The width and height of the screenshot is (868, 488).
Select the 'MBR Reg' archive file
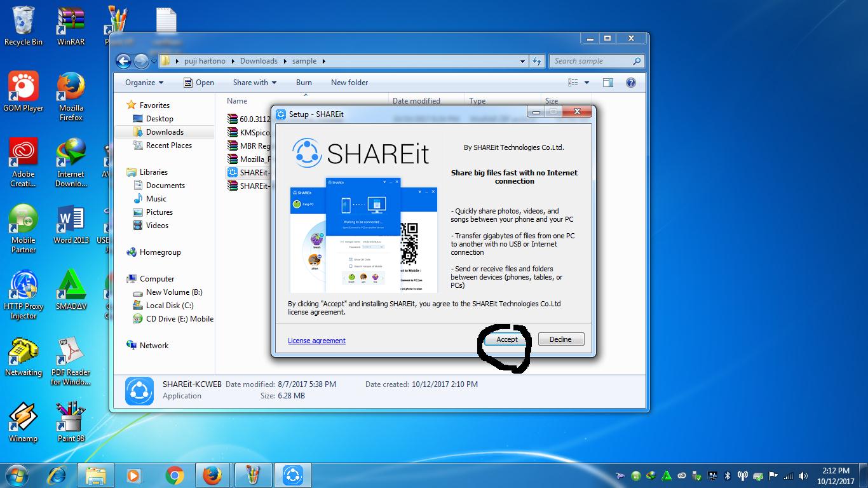tap(249, 146)
